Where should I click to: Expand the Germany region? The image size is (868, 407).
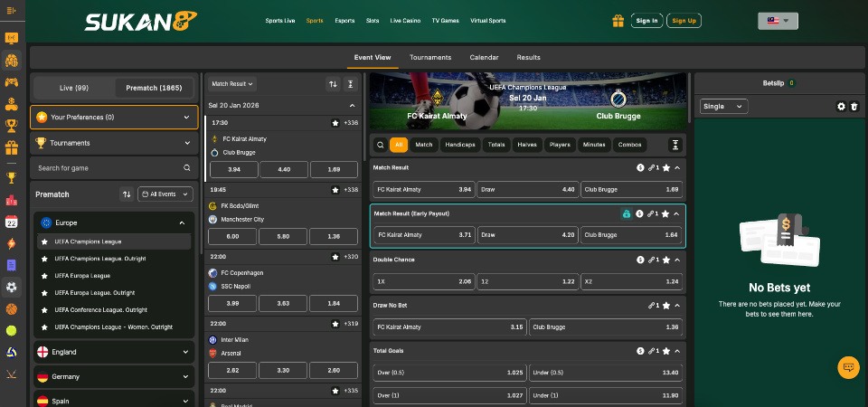tap(114, 376)
